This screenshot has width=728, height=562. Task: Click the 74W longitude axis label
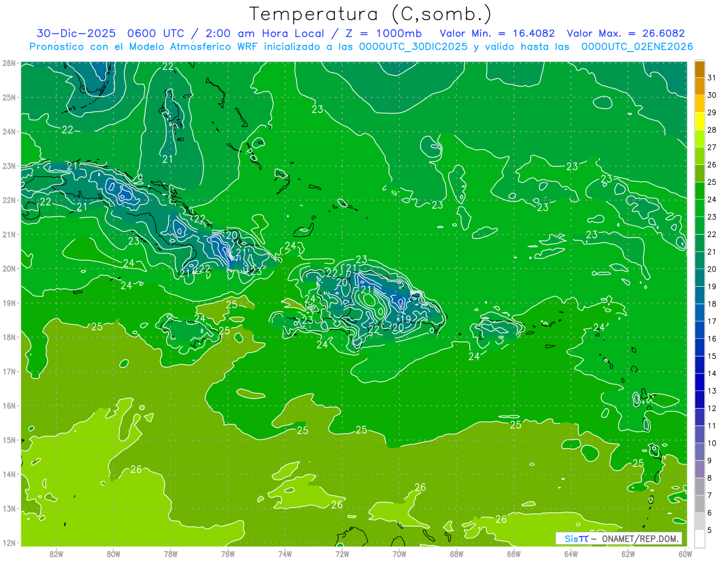[285, 554]
